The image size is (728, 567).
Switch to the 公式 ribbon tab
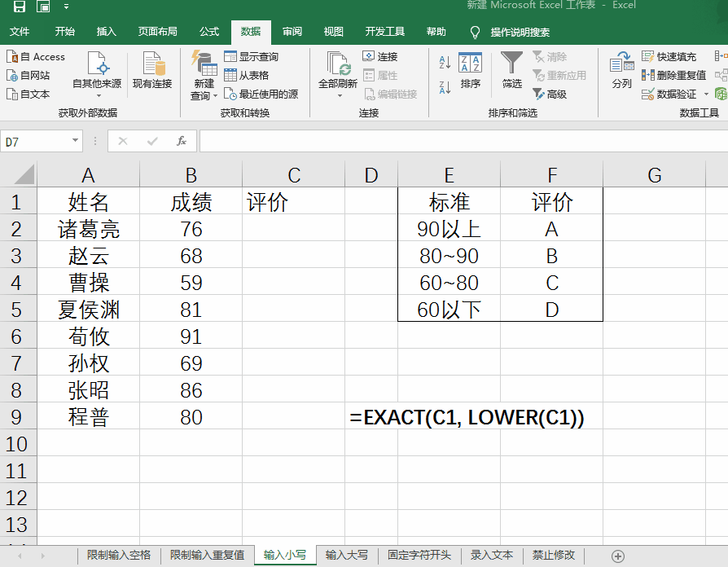coord(208,33)
